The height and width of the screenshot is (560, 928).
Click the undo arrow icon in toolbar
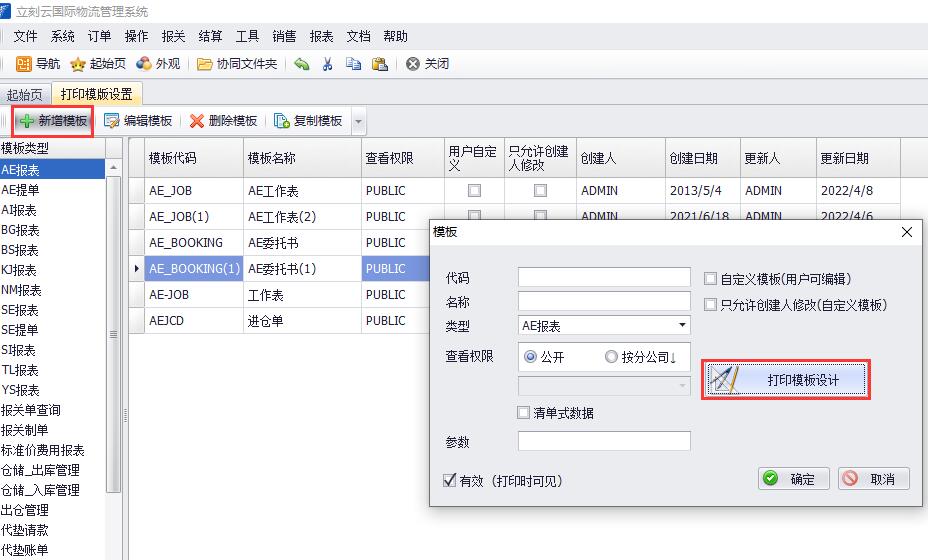(x=301, y=64)
